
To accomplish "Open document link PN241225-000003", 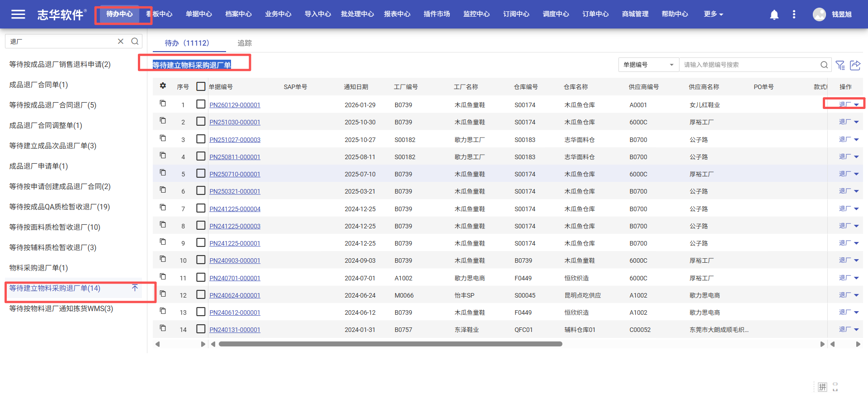I will (x=235, y=226).
